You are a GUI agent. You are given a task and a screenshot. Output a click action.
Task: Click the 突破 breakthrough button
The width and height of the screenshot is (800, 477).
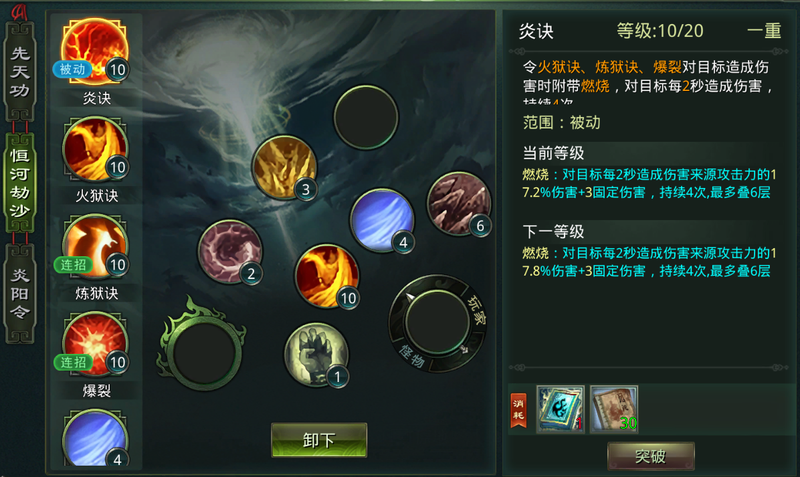651,456
